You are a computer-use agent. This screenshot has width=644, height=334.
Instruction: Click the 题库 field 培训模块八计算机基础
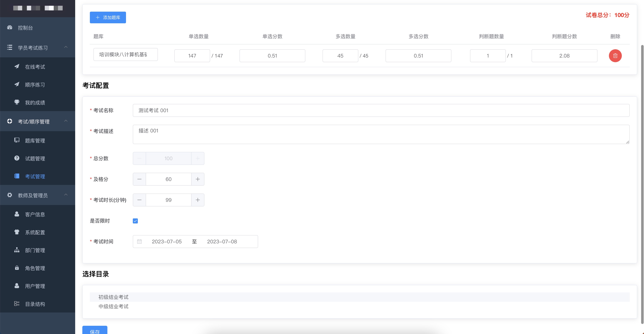click(x=125, y=54)
